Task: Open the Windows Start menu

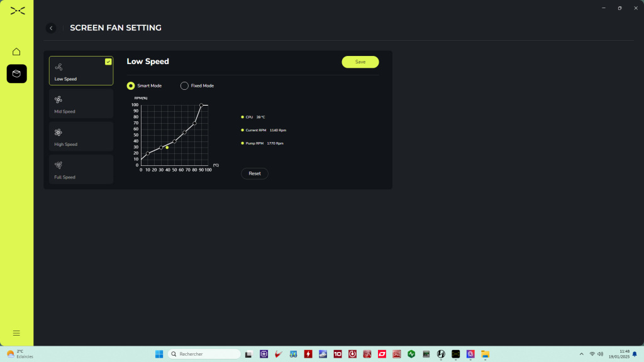Action: [159, 354]
